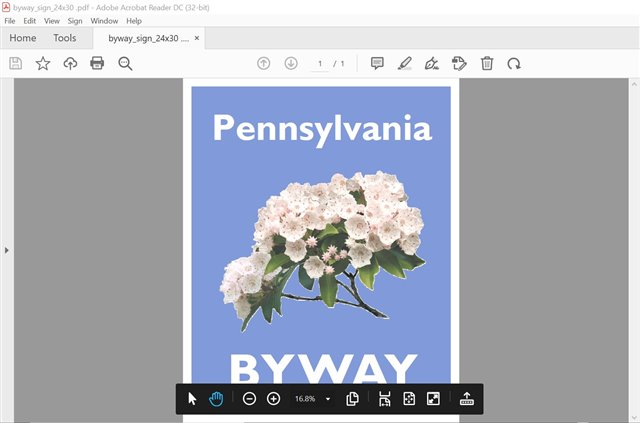640x423 pixels.
Task: Print the document
Action: (x=97, y=63)
